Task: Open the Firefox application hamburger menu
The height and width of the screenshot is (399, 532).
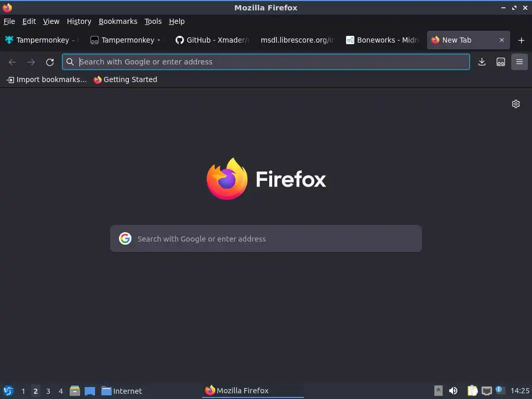Action: pos(520,62)
